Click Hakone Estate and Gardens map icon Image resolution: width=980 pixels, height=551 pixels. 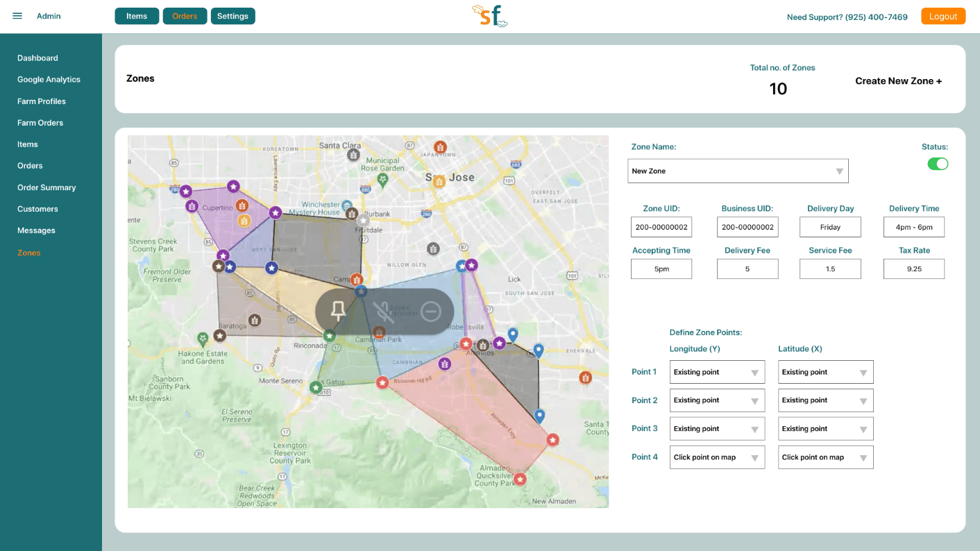203,339
